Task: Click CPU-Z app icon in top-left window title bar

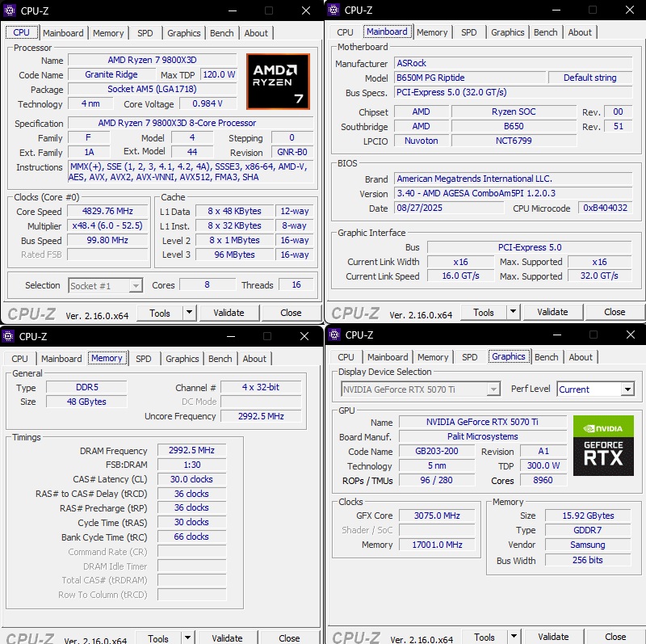Action: (10, 10)
